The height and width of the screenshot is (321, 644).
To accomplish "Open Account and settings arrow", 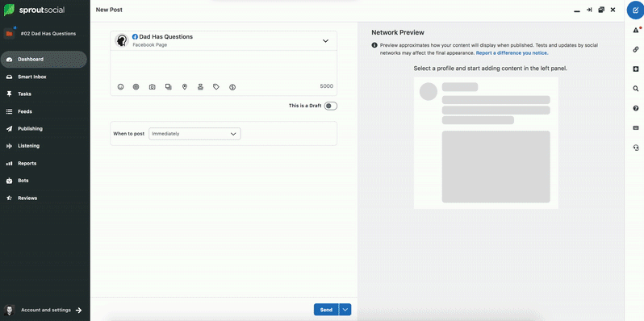I will click(x=79, y=311).
